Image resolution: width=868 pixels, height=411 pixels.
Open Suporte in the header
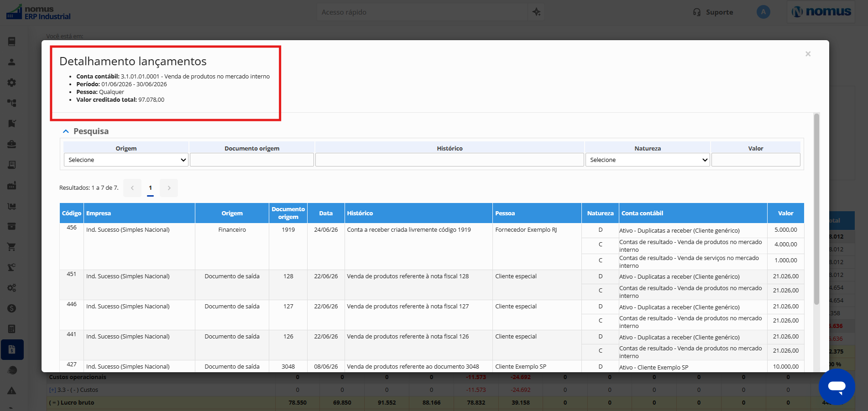tap(713, 12)
